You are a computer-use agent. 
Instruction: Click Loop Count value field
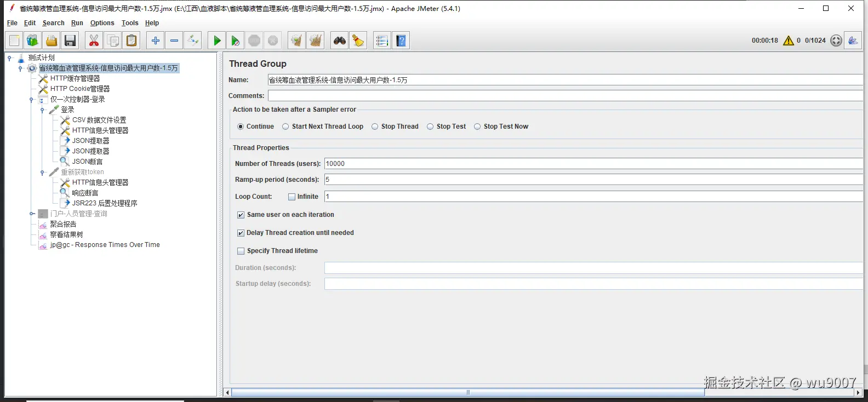click(593, 197)
